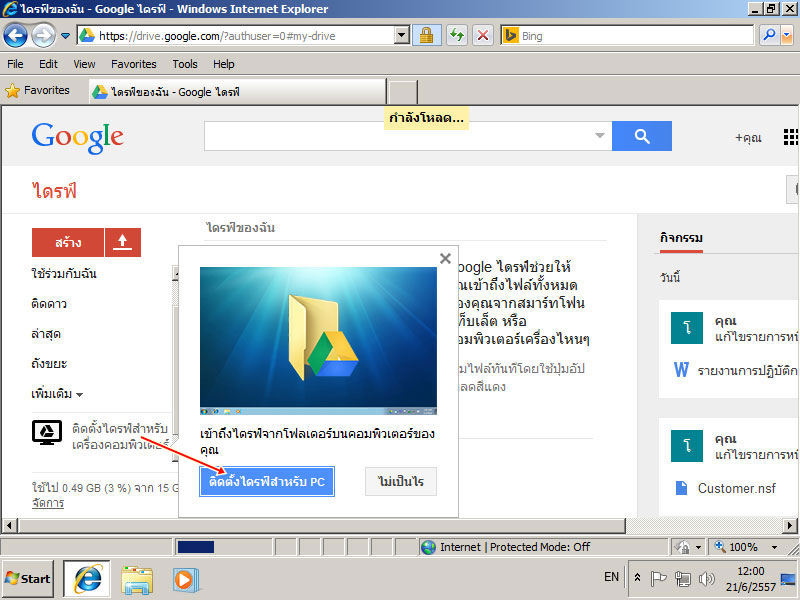Viewport: 800px width, 600px height.
Task: Click the EN language indicator
Action: [611, 577]
